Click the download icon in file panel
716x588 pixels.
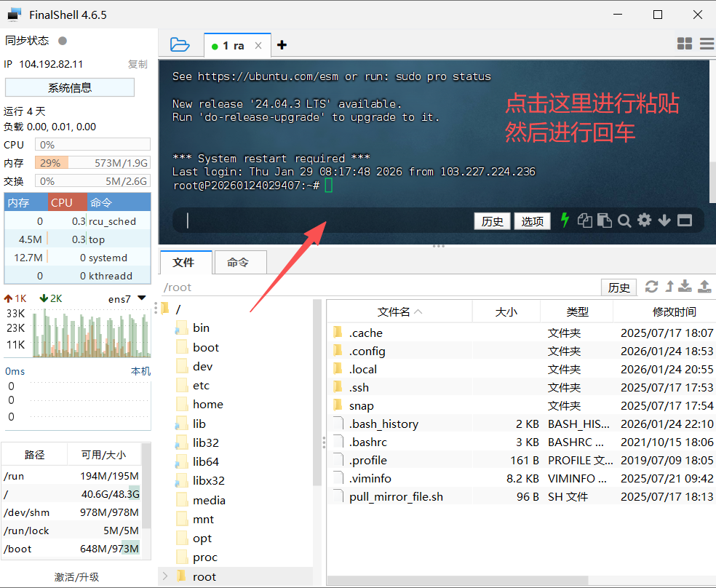pos(685,287)
